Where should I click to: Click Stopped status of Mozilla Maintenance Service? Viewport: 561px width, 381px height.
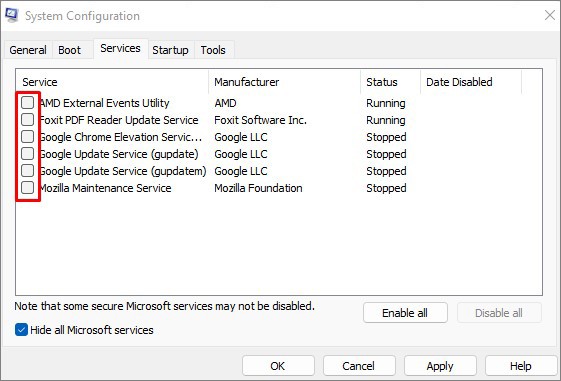click(386, 188)
